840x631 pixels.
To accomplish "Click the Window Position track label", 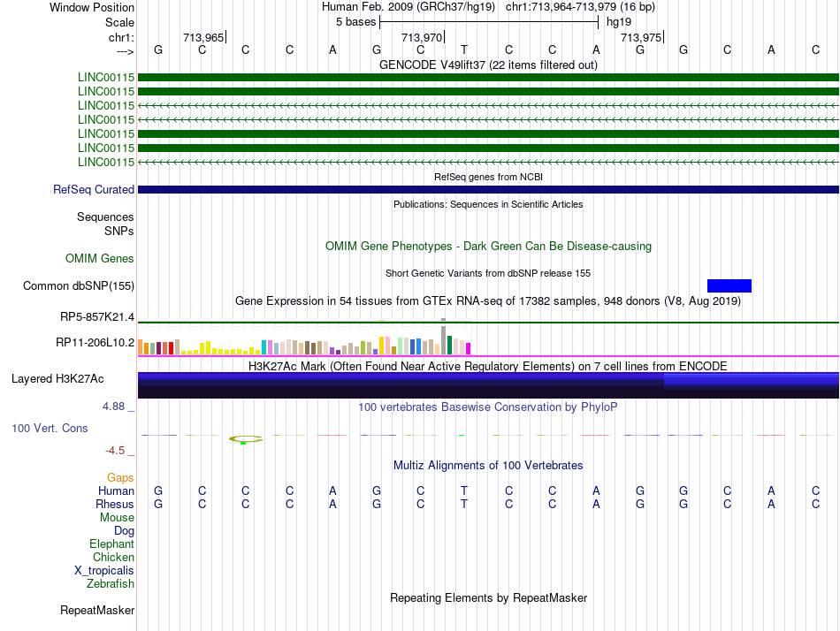I will coord(92,7).
